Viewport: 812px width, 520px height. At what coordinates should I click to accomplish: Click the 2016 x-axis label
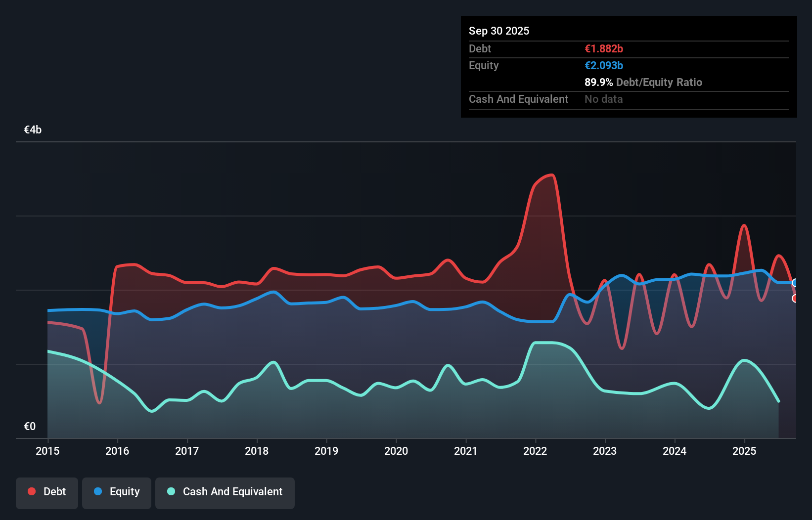point(117,451)
